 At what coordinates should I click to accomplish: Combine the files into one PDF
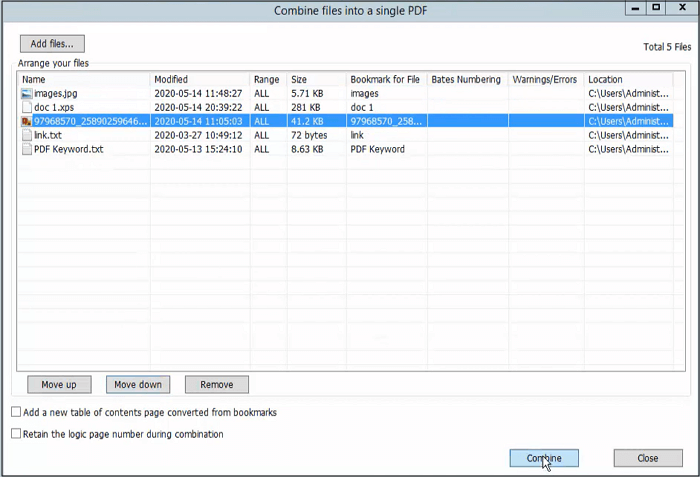tap(544, 458)
